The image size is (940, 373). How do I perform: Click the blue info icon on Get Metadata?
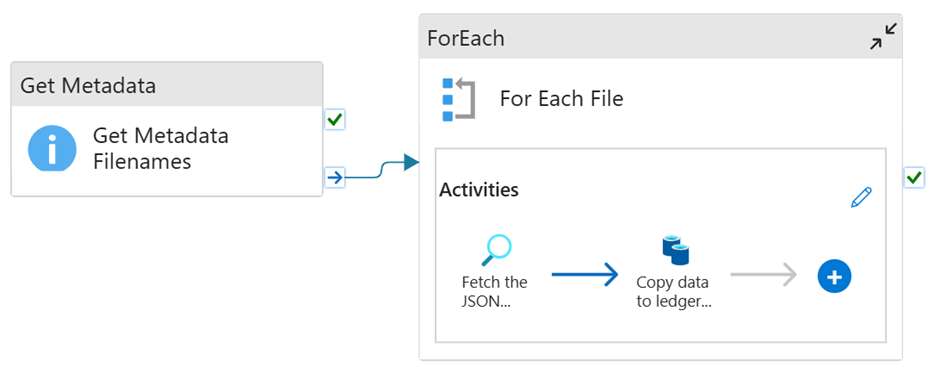click(x=52, y=148)
